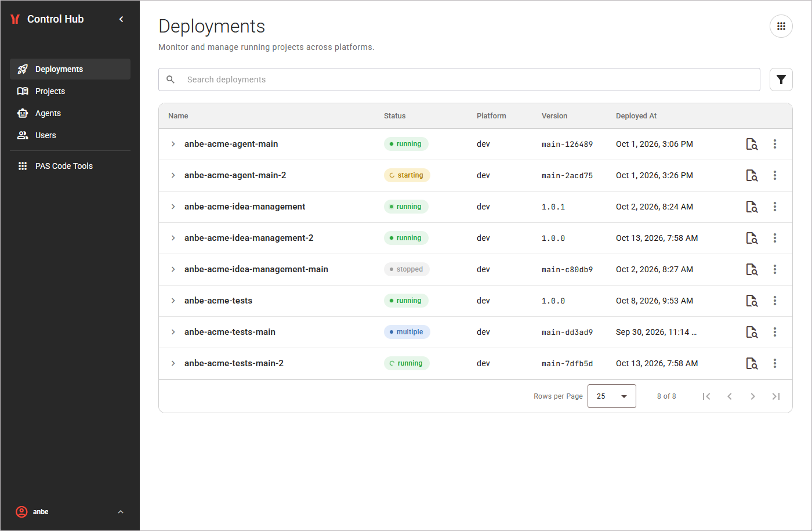The height and width of the screenshot is (531, 812).
Task: View logs for anbe-acme-agent-main-2
Action: click(752, 175)
